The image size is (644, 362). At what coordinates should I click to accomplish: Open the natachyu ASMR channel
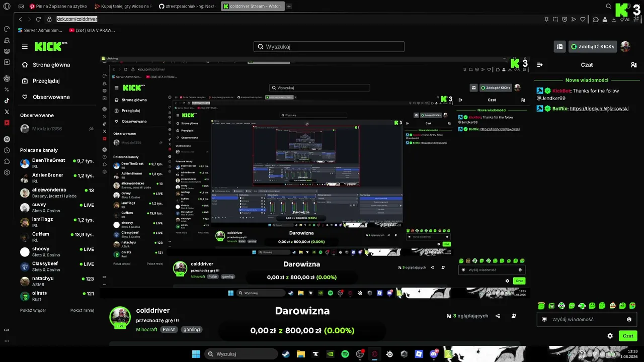tap(57, 281)
